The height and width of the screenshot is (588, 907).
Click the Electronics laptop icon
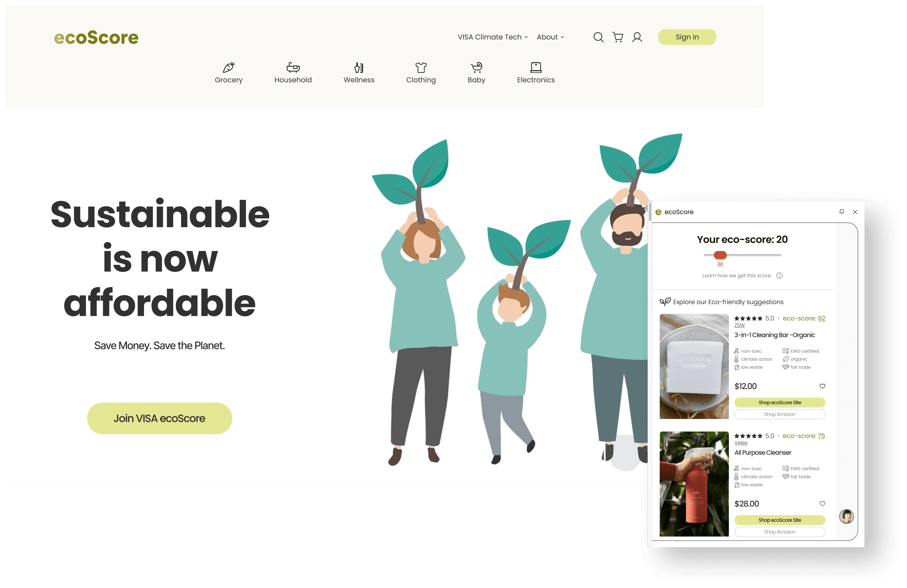pyautogui.click(x=536, y=68)
